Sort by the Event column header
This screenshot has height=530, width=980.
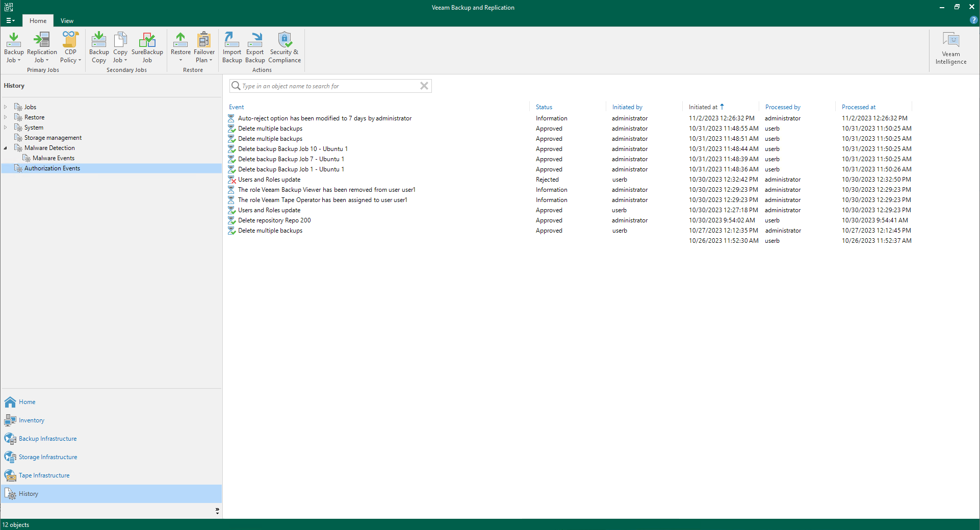(237, 107)
